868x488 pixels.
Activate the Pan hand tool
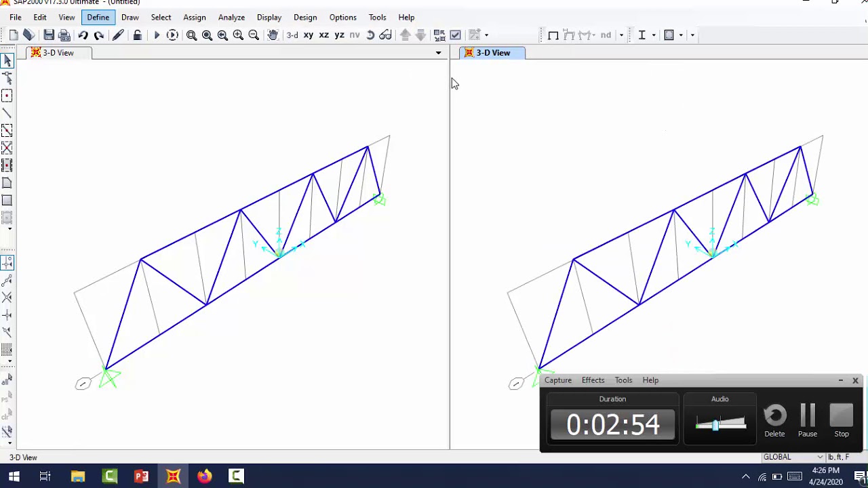273,35
